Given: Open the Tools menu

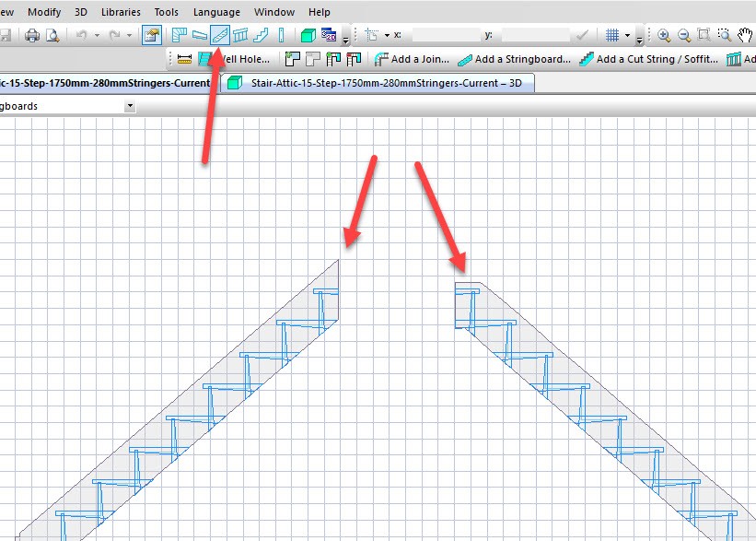Looking at the screenshot, I should 167,12.
